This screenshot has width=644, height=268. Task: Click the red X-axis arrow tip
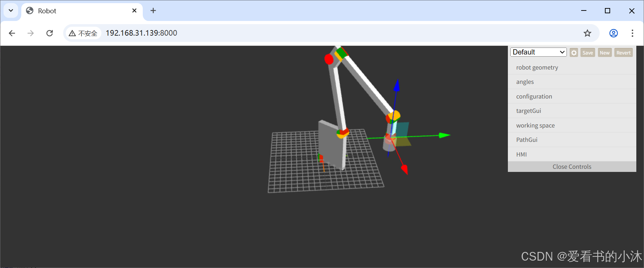pyautogui.click(x=405, y=169)
